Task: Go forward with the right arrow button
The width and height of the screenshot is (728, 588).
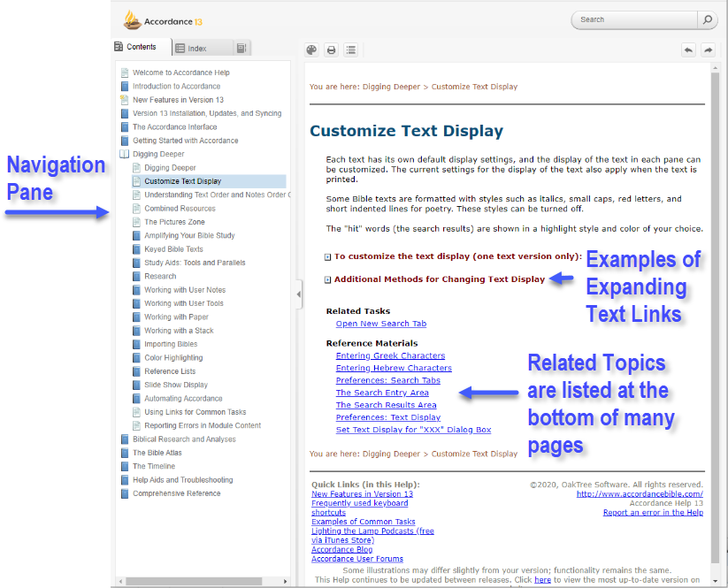Action: (708, 50)
